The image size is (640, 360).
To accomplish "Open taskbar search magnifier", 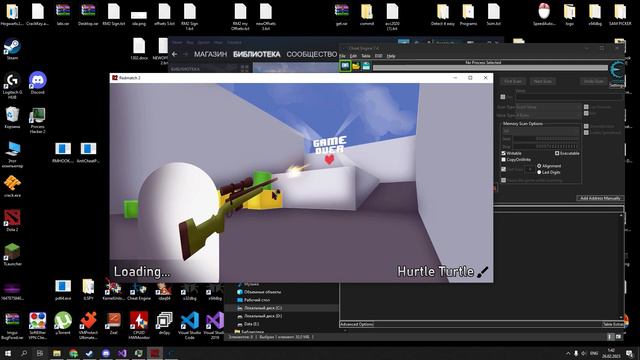I will 24,353.
